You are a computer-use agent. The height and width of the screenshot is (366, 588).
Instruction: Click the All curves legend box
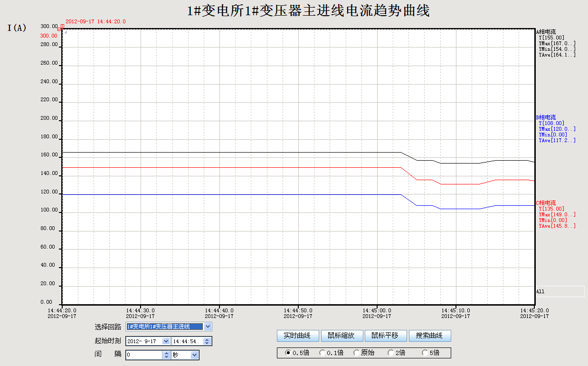click(560, 291)
